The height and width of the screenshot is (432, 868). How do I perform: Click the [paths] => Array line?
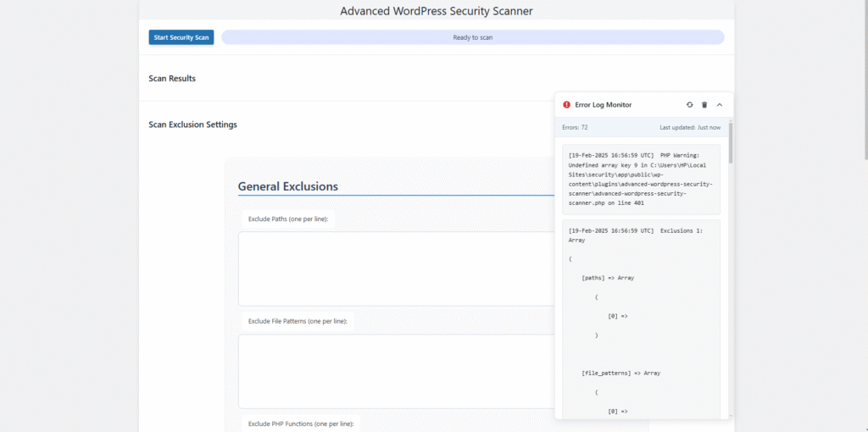point(608,278)
